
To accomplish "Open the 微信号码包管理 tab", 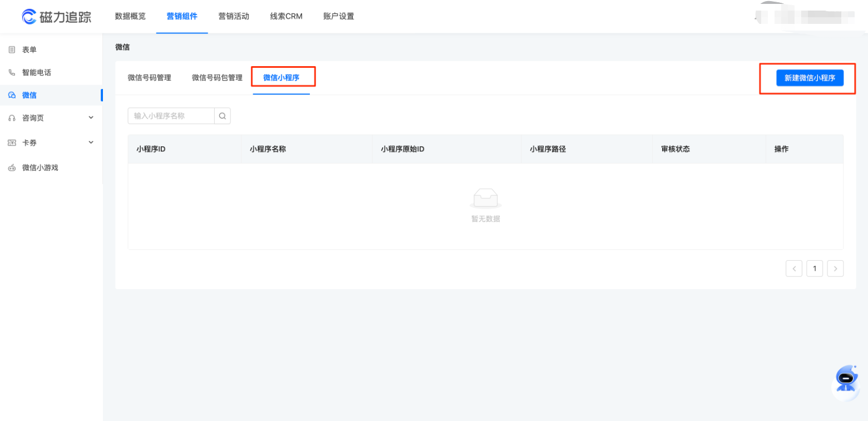I will click(x=217, y=77).
